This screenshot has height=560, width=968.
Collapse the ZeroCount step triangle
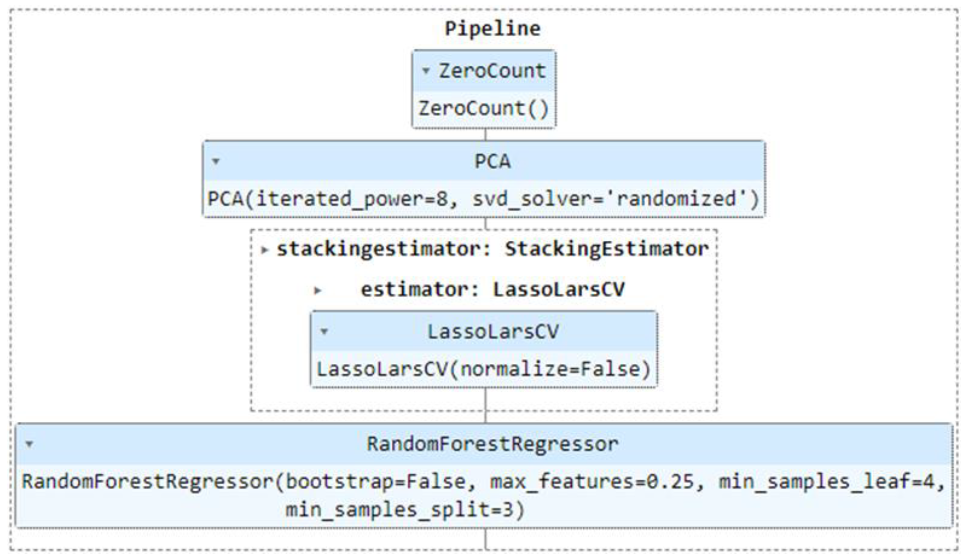(x=425, y=71)
